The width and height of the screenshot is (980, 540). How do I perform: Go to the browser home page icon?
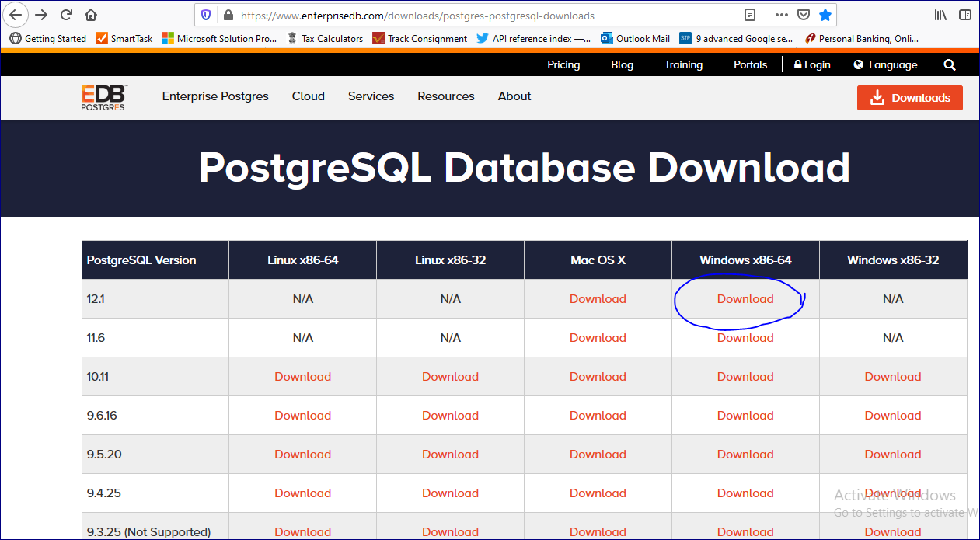point(91,15)
